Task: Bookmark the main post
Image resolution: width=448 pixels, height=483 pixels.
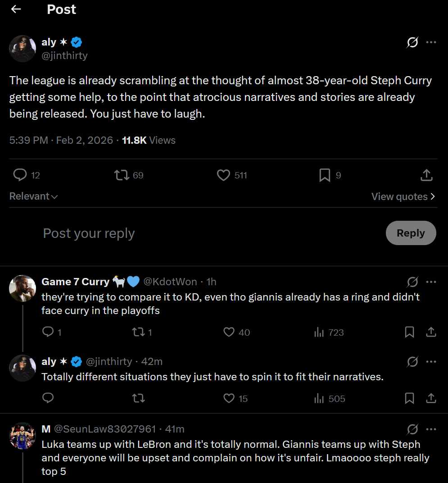Action: click(325, 175)
